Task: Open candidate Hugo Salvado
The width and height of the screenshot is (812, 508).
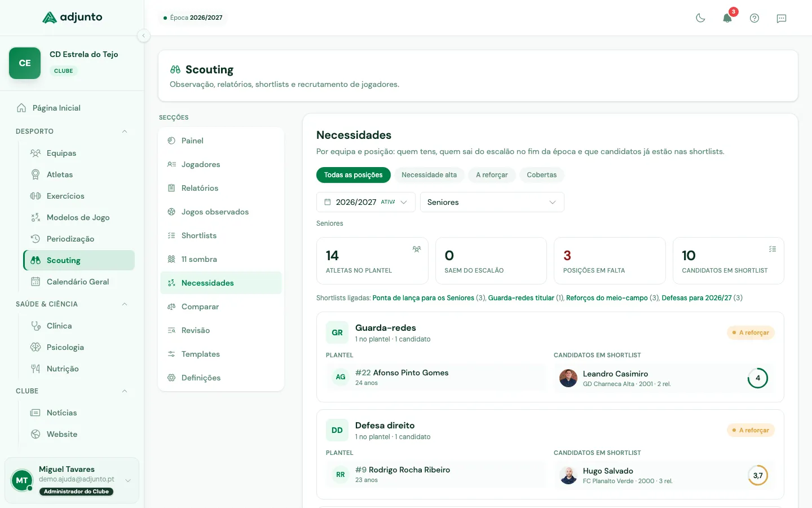Action: 664,475
